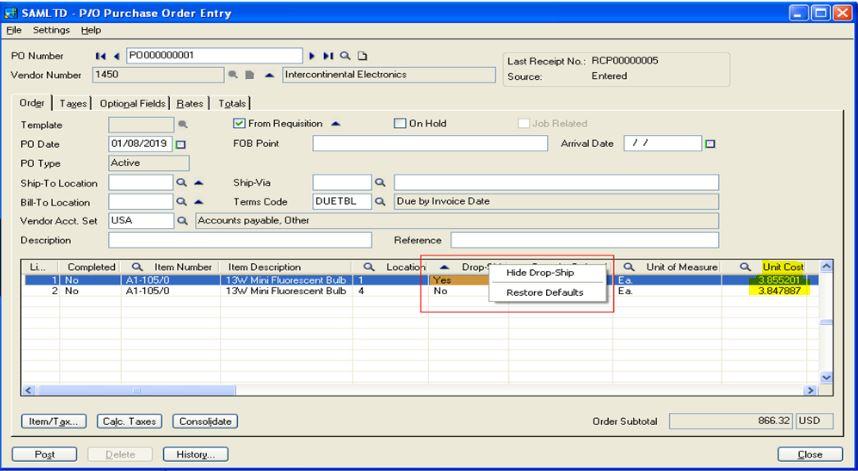Click grid vertical scrollbar up arrow

826,267
